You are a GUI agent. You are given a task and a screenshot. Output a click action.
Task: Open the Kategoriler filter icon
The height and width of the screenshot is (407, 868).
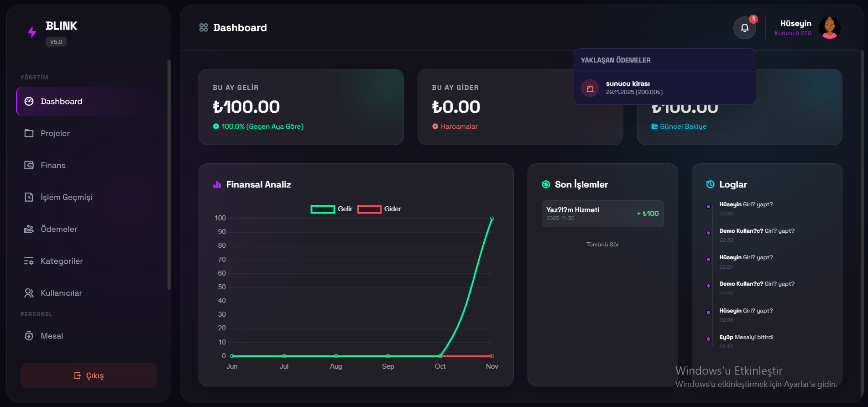[29, 261]
